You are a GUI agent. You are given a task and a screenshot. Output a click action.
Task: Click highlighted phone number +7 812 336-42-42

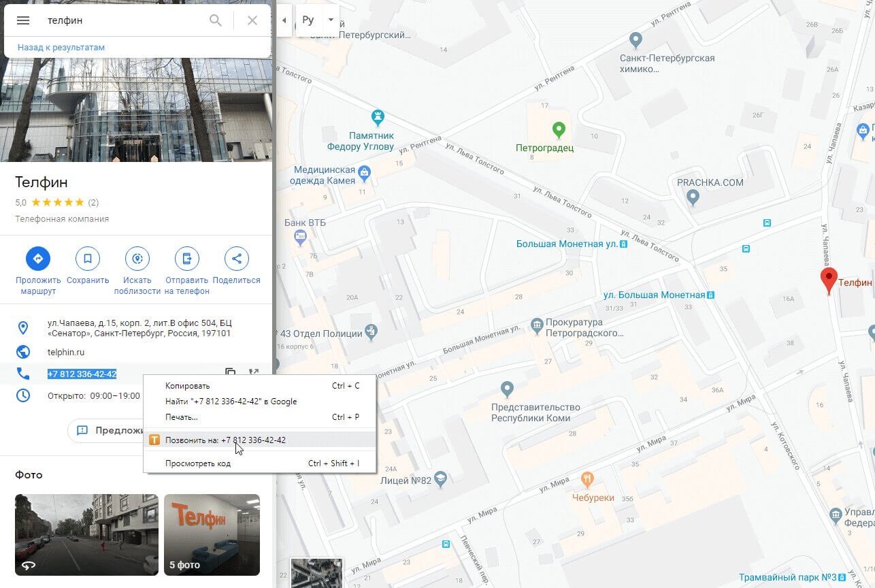coord(82,374)
